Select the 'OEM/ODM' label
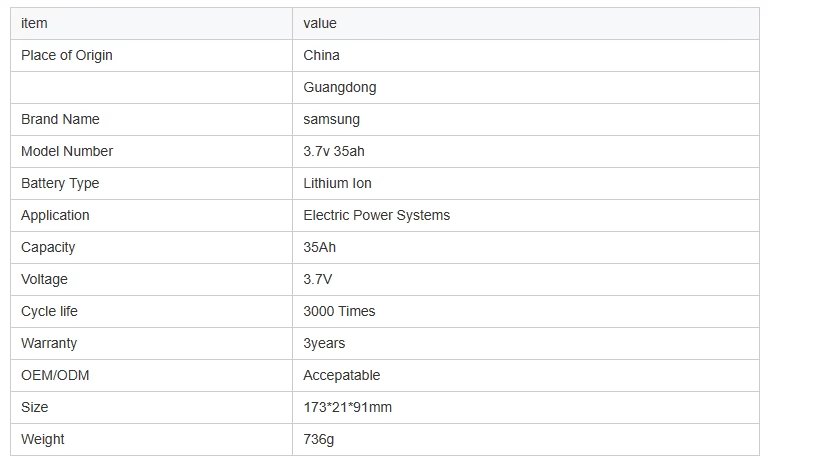The image size is (819, 466). [55, 375]
